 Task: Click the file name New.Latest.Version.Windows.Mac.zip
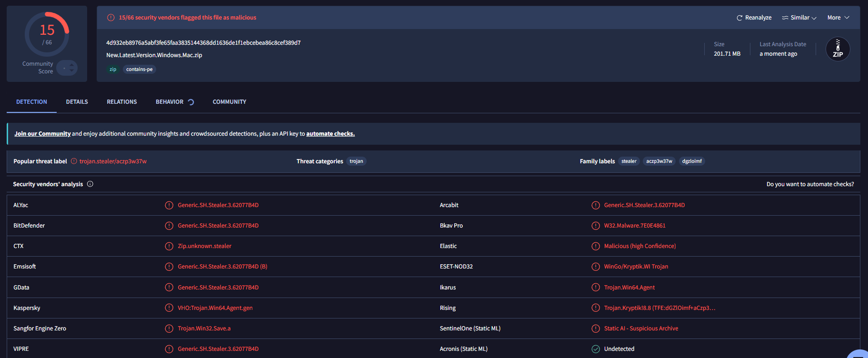[x=154, y=55]
